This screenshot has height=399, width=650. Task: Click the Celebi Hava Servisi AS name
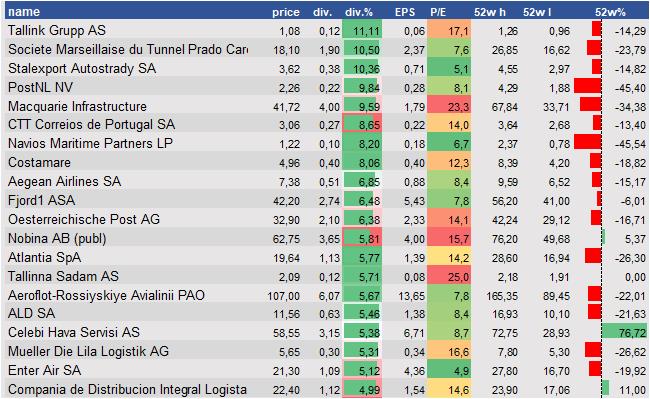pyautogui.click(x=74, y=332)
